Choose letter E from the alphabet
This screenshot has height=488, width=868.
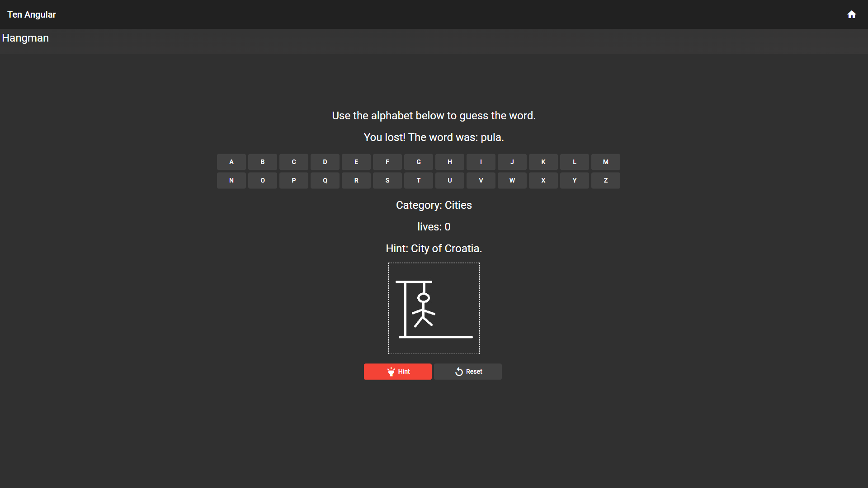tap(356, 162)
